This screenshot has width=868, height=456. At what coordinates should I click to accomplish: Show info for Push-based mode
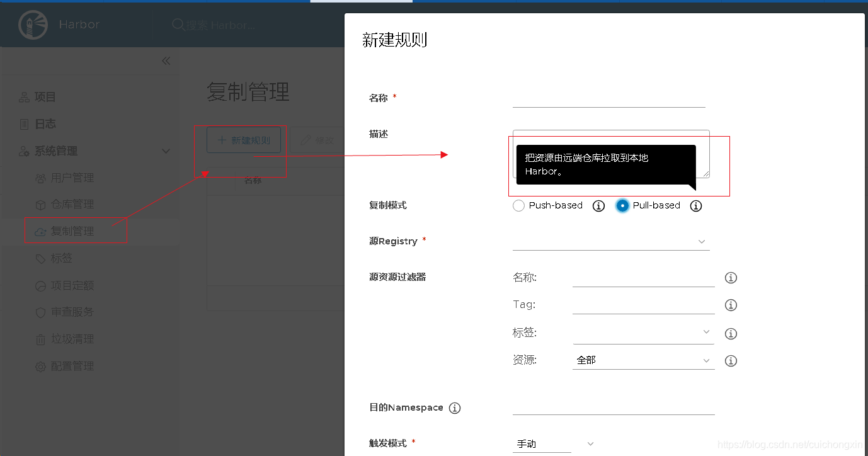click(599, 206)
